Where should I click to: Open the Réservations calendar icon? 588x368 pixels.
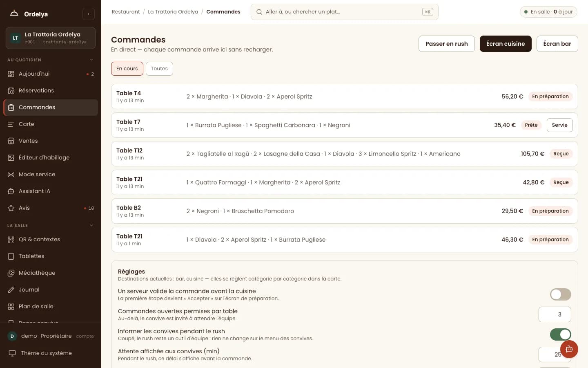[11, 91]
